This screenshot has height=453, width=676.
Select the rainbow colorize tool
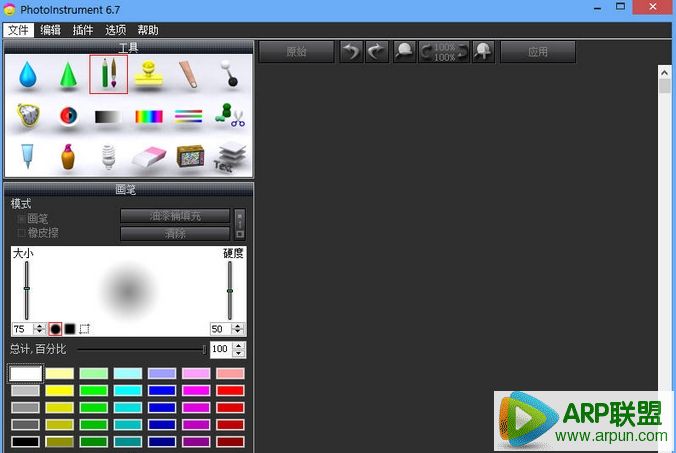coord(149,116)
